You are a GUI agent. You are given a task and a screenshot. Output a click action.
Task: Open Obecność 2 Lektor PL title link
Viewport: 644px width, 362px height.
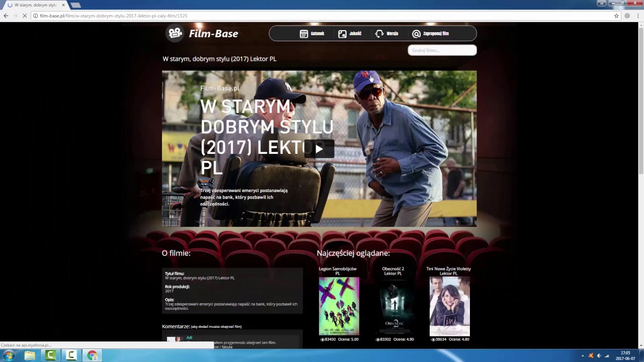[393, 271]
